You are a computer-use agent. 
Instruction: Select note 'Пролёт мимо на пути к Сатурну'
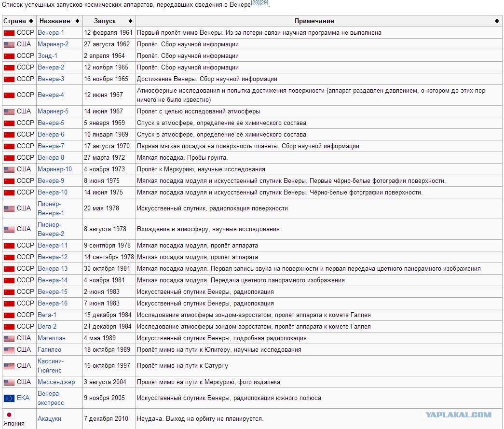coord(183,366)
